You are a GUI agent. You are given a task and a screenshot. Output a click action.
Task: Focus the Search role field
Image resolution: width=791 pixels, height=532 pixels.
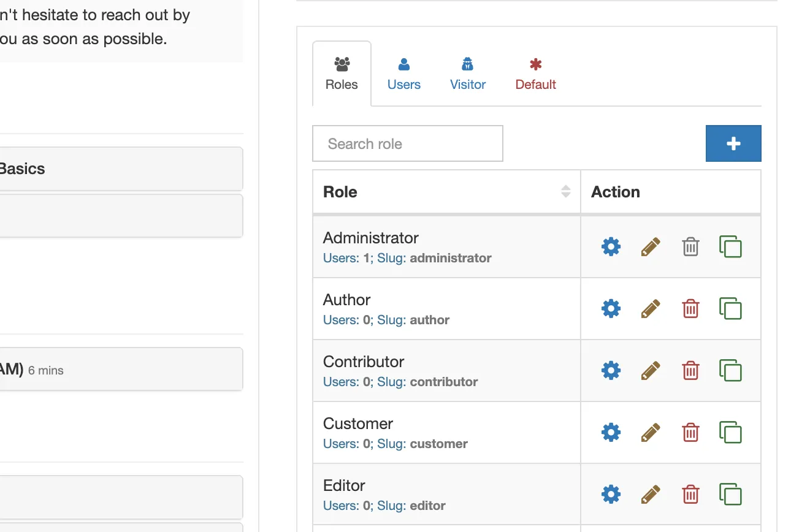pos(408,143)
